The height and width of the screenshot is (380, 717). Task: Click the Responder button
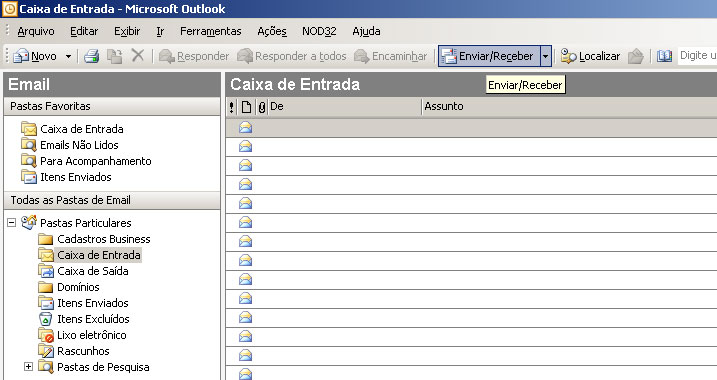[193, 56]
